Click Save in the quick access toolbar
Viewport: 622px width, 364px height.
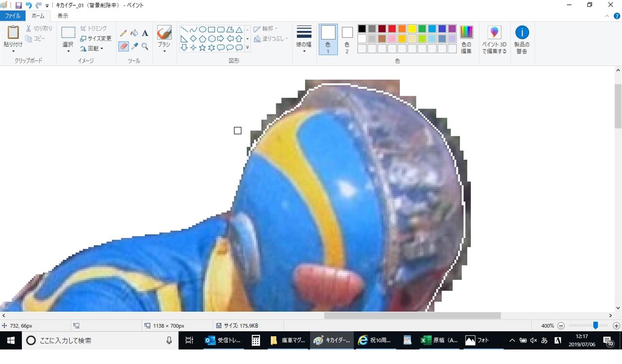(18, 5)
